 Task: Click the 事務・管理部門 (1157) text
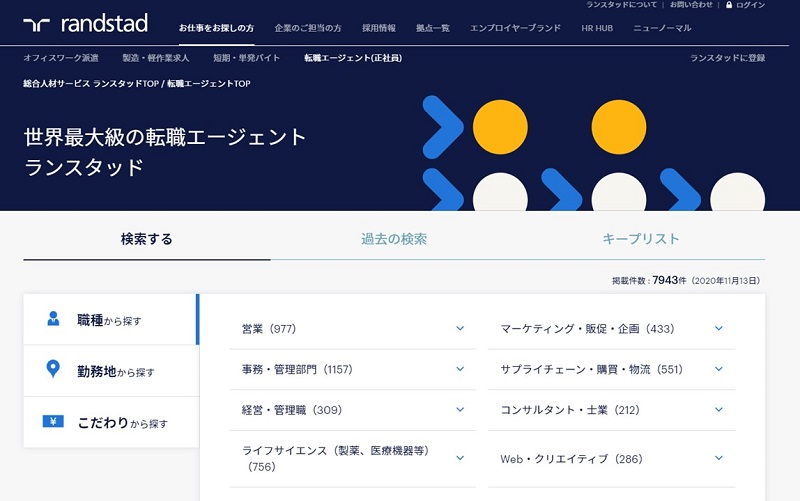pyautogui.click(x=297, y=369)
